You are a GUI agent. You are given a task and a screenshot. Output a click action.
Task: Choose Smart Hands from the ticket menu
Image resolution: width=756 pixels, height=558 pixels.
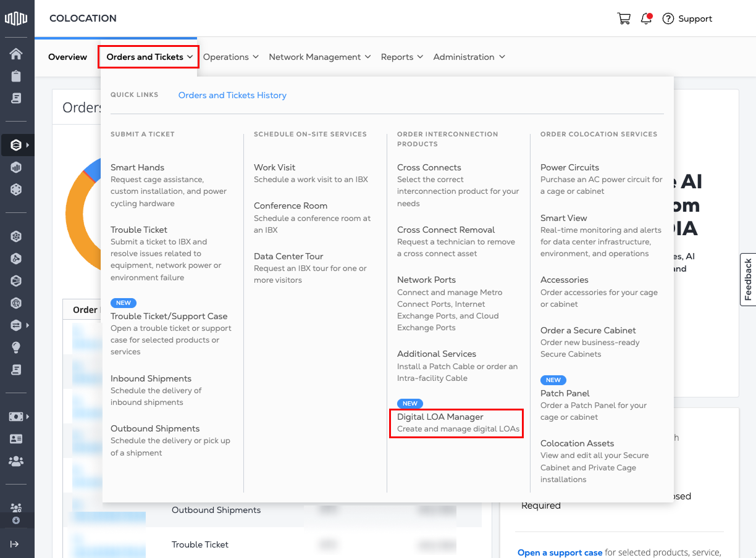point(137,167)
